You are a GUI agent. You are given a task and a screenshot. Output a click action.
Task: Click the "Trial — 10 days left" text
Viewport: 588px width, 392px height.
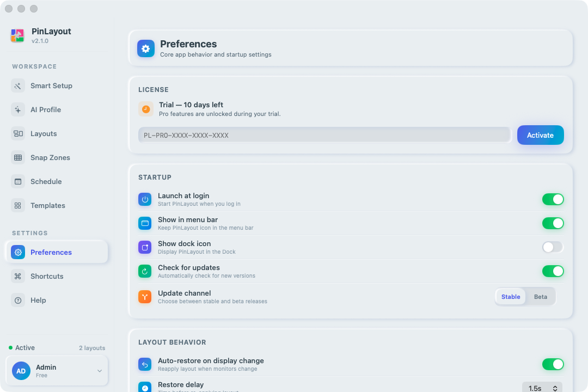click(x=191, y=105)
